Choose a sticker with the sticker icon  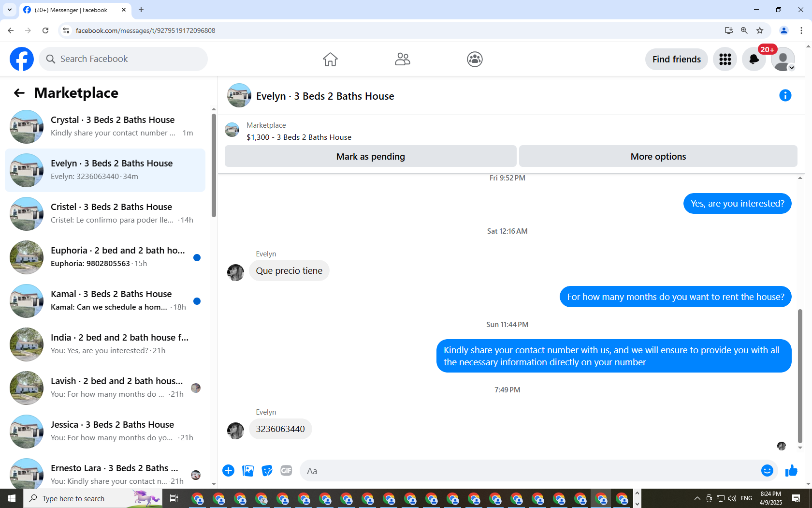tap(267, 471)
